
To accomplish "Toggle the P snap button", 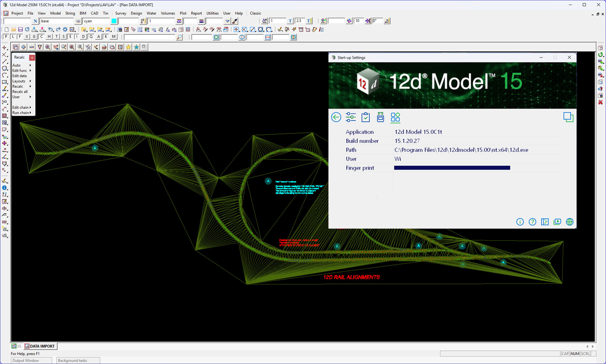I will click(6, 36).
